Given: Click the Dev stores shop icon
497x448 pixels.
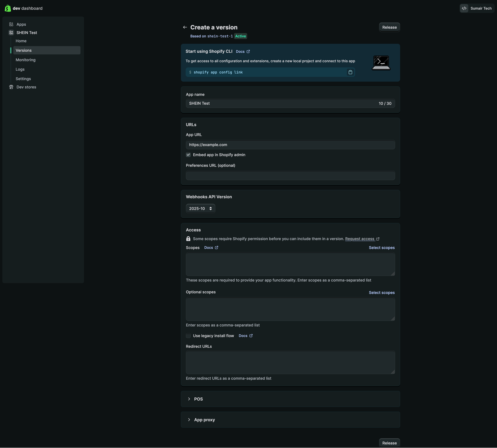Looking at the screenshot, I should [x=11, y=87].
